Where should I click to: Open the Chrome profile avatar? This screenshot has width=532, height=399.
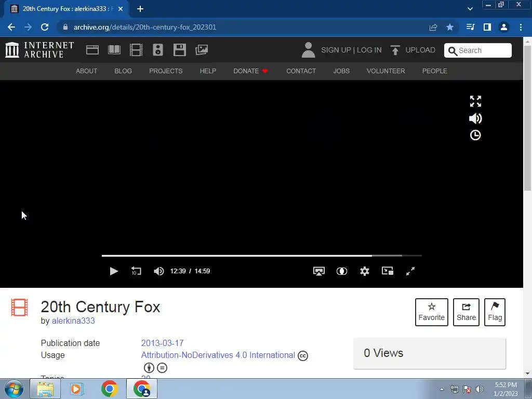(x=504, y=27)
